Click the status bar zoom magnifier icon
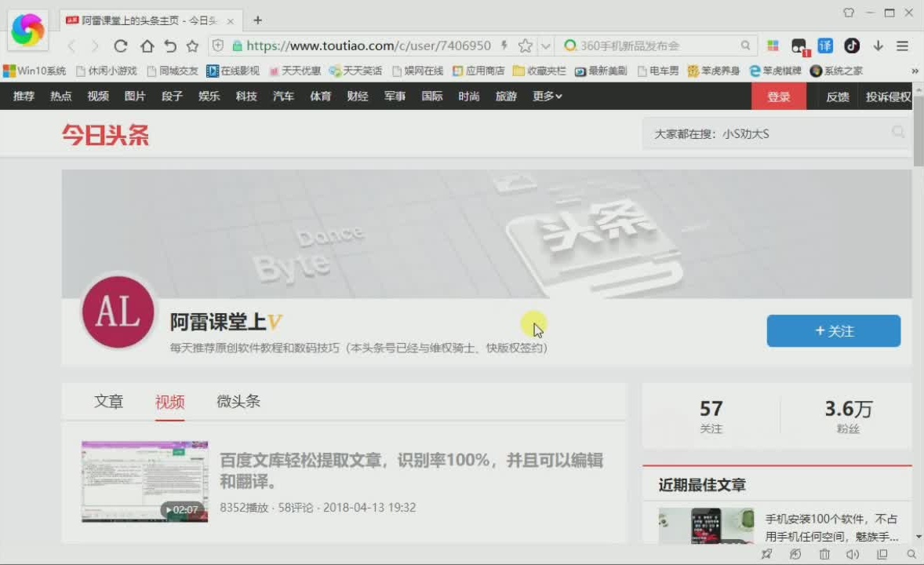Screen dimensions: 924x565 pyautogui.click(x=911, y=554)
